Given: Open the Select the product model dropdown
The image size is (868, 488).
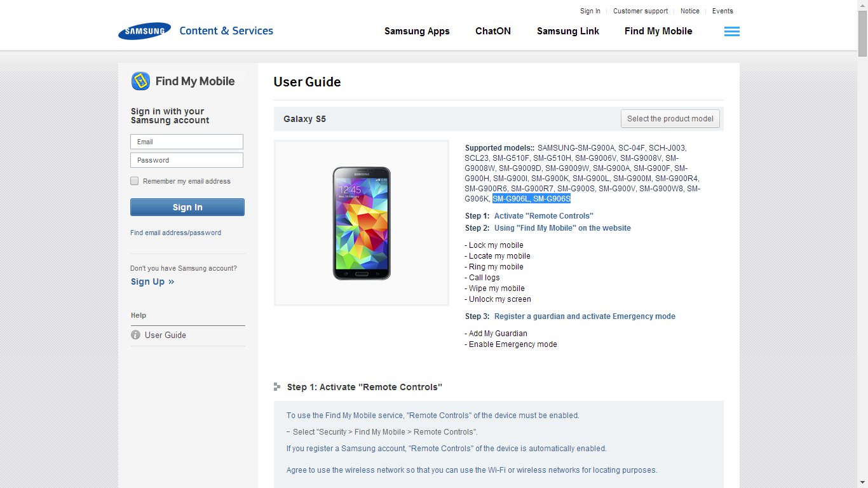Looking at the screenshot, I should coord(670,119).
